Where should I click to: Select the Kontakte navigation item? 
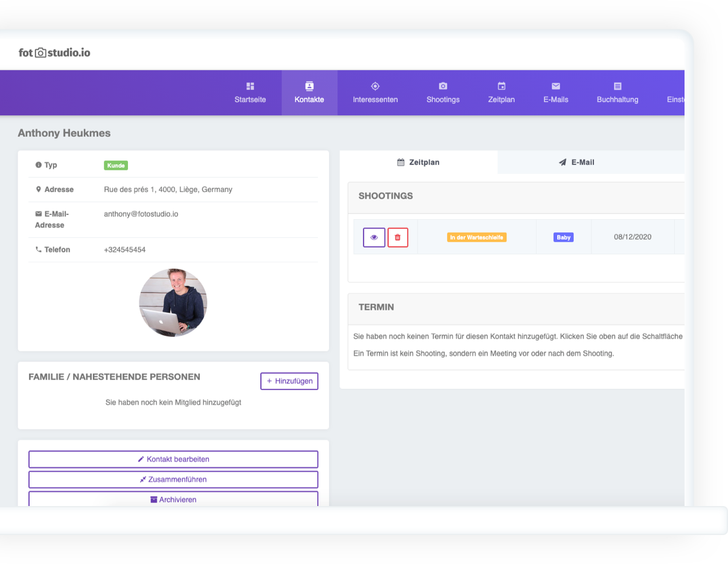click(309, 93)
